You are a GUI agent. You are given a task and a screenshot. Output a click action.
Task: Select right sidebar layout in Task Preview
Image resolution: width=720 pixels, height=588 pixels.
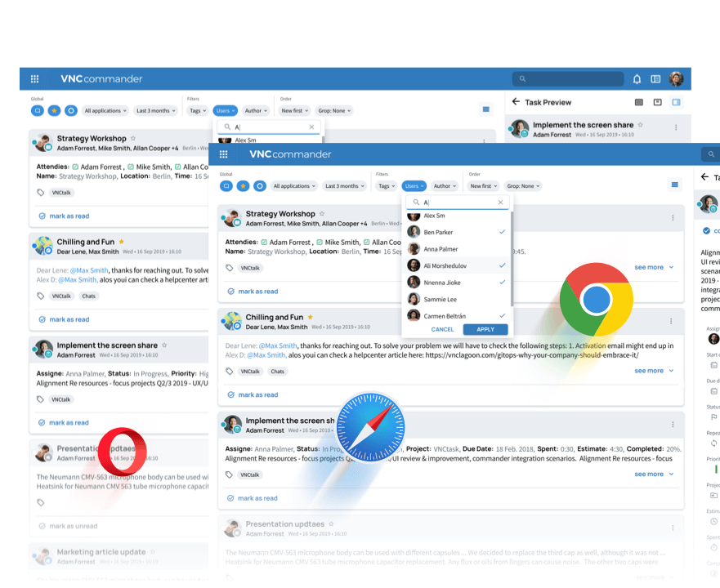[x=677, y=102]
